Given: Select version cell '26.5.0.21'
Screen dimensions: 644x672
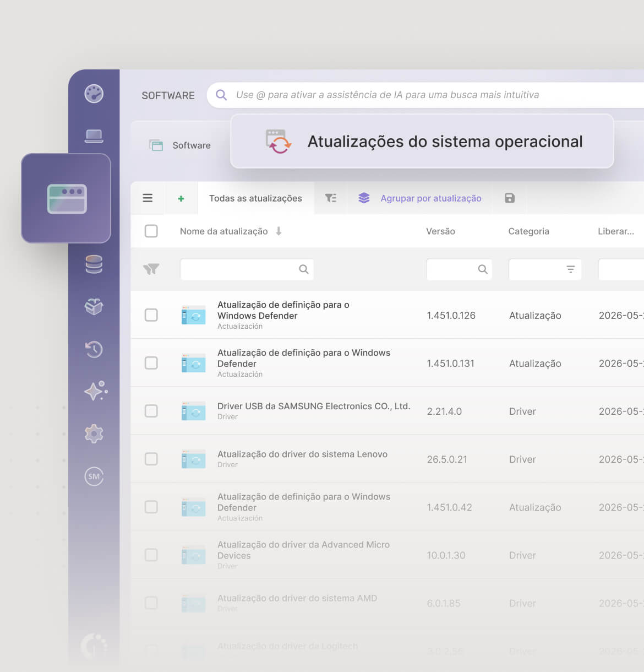Looking at the screenshot, I should (x=447, y=459).
